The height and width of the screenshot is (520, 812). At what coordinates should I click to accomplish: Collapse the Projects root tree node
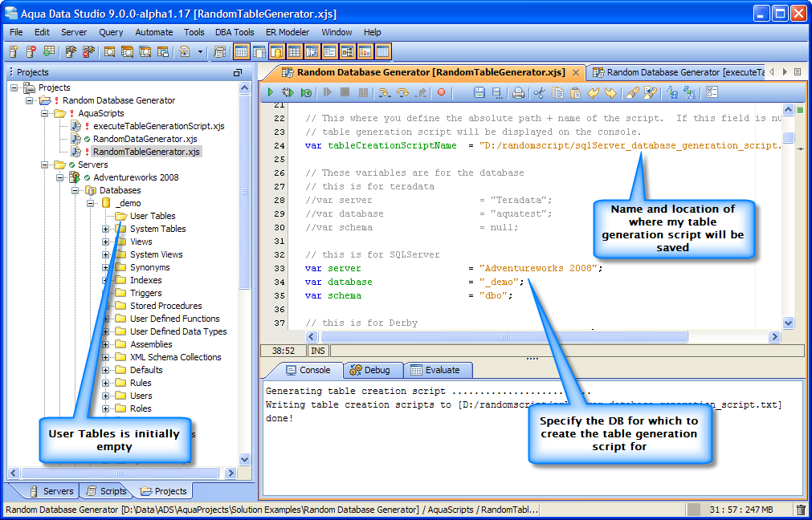[x=14, y=87]
